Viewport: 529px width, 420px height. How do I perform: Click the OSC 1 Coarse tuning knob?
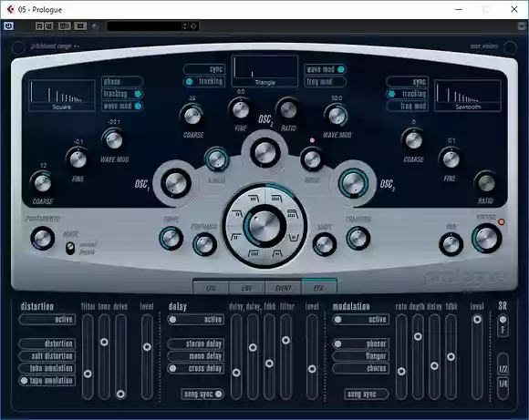pyautogui.click(x=42, y=183)
